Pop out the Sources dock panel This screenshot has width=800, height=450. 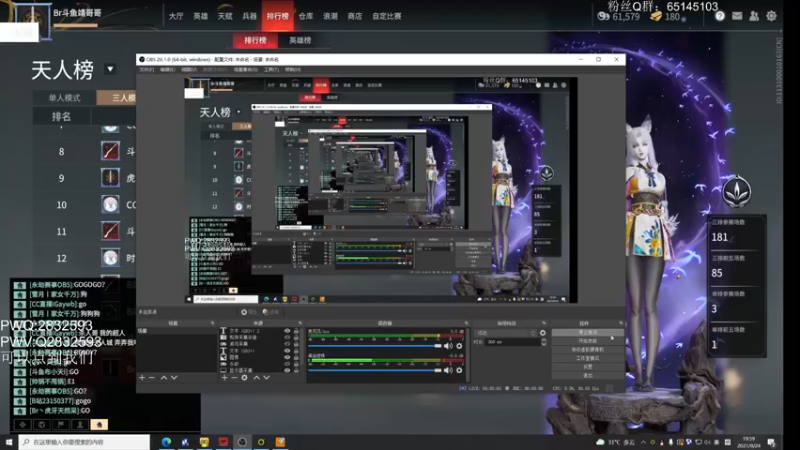click(299, 323)
